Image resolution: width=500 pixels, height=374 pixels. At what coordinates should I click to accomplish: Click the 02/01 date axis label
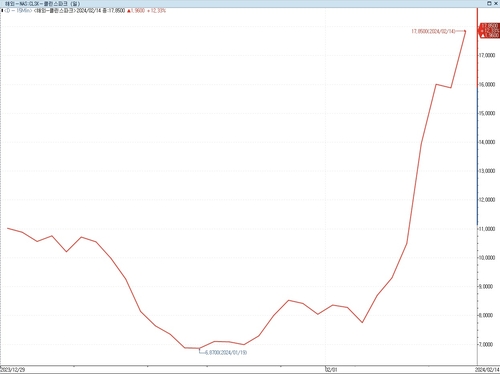click(331, 370)
